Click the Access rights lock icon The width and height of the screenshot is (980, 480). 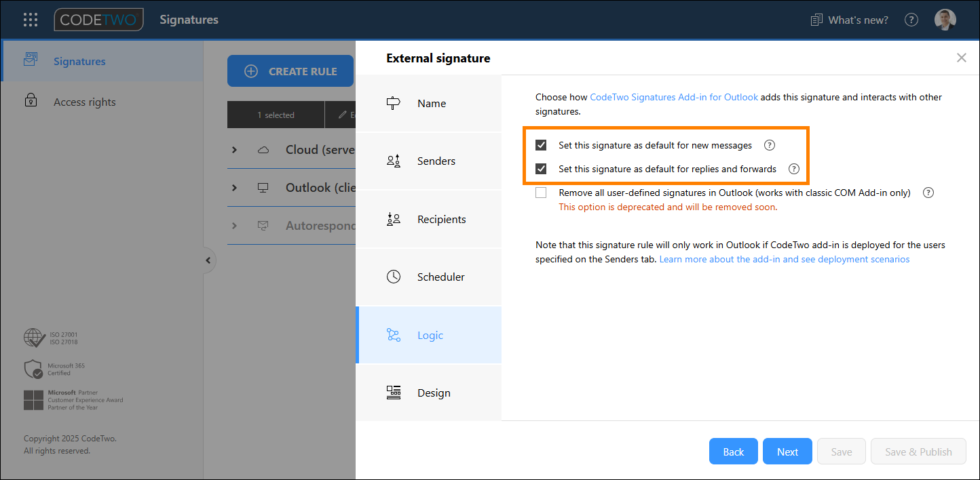(31, 101)
